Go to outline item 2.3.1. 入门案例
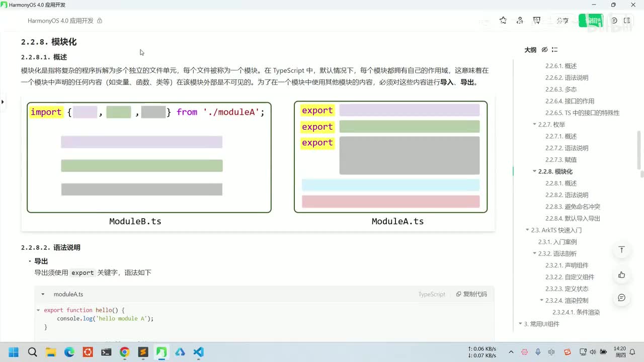The image size is (644, 362). [x=557, y=242]
